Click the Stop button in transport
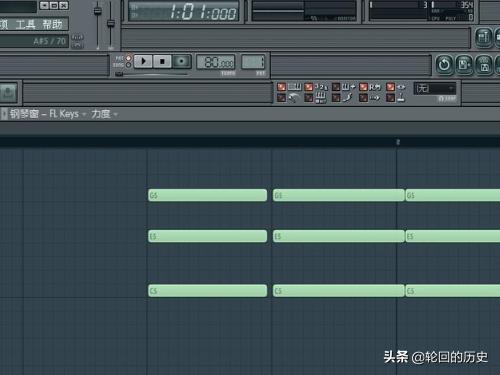500x375 pixels. [x=162, y=61]
